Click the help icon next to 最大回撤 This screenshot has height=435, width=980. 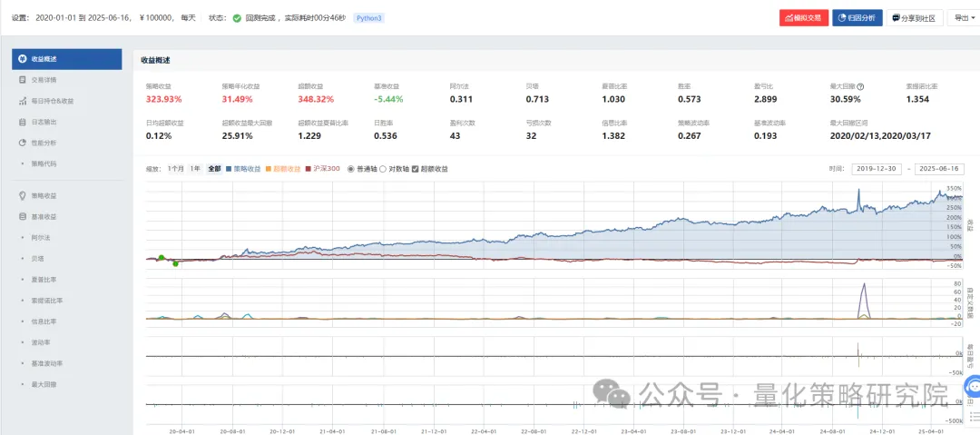860,87
